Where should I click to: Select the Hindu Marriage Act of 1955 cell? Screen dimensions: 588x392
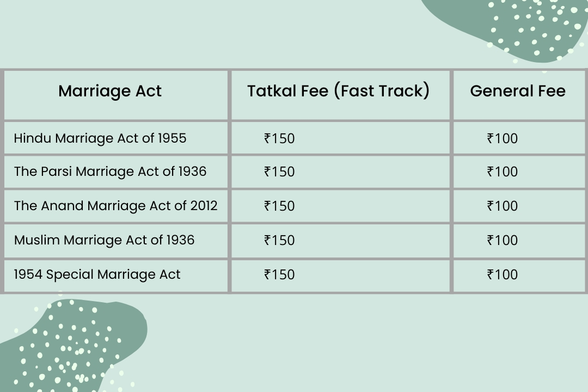pyautogui.click(x=100, y=138)
